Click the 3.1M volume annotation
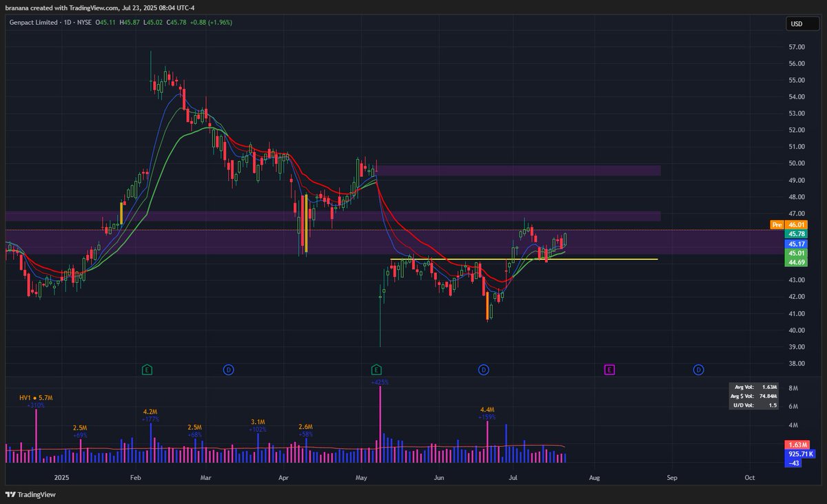This screenshot has height=504, width=827. tap(258, 421)
